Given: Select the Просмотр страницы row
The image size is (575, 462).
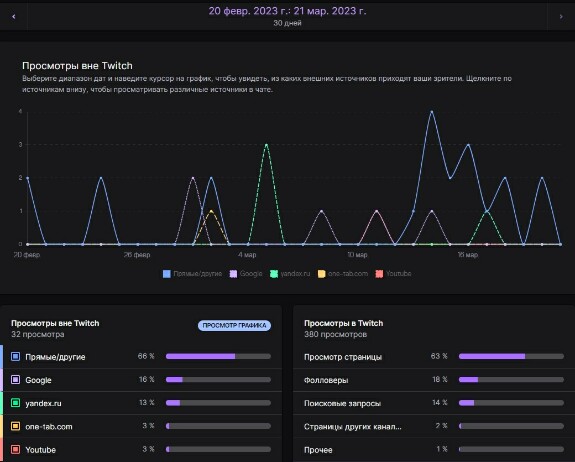Looking at the screenshot, I should click(434, 357).
